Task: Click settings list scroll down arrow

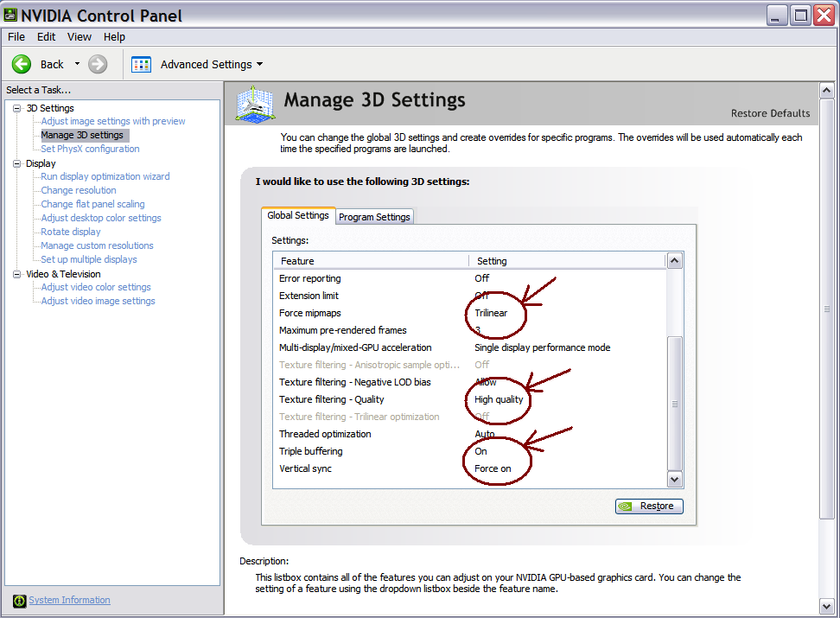Action: [x=674, y=479]
